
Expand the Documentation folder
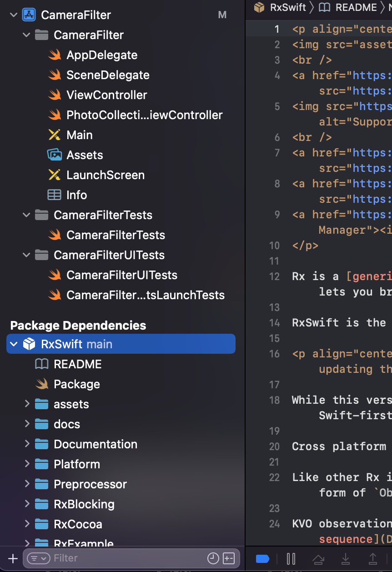coord(27,444)
